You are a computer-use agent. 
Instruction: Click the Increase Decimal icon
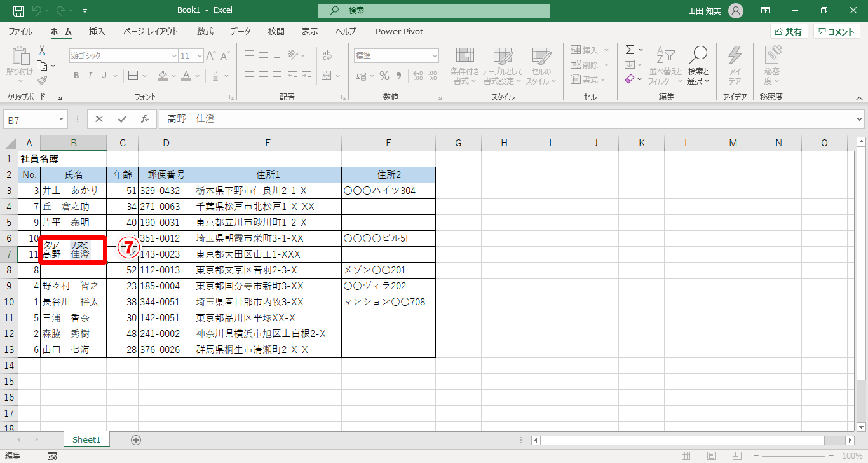coord(417,76)
